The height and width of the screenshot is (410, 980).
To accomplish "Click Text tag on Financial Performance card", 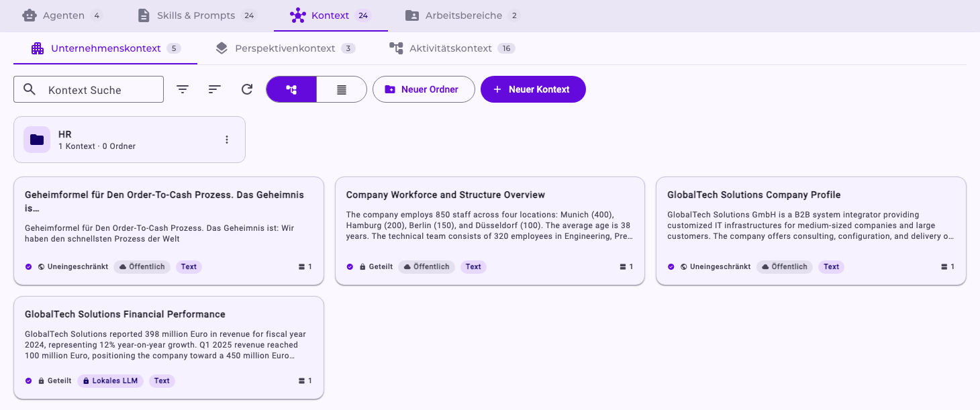I will pyautogui.click(x=162, y=380).
